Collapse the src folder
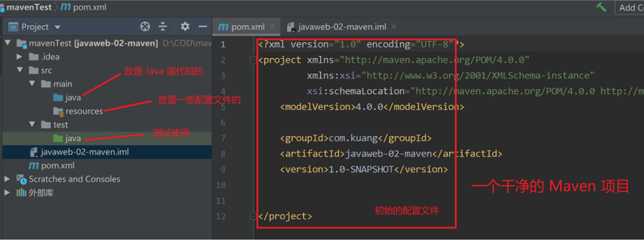Viewport: 644px width, 241px height. pos(20,70)
